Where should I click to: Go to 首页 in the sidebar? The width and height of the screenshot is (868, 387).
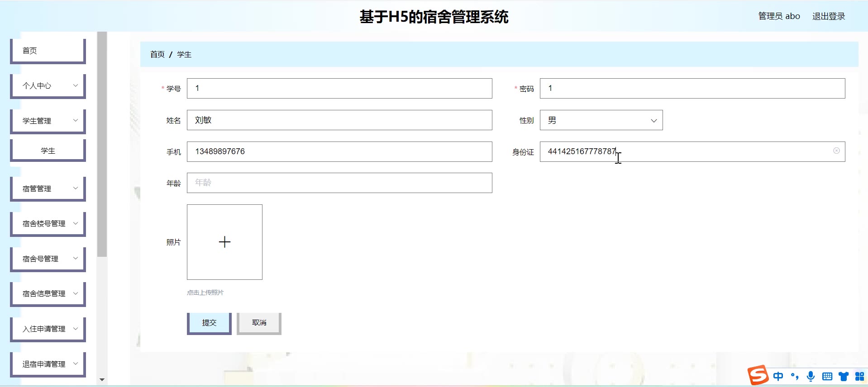48,51
